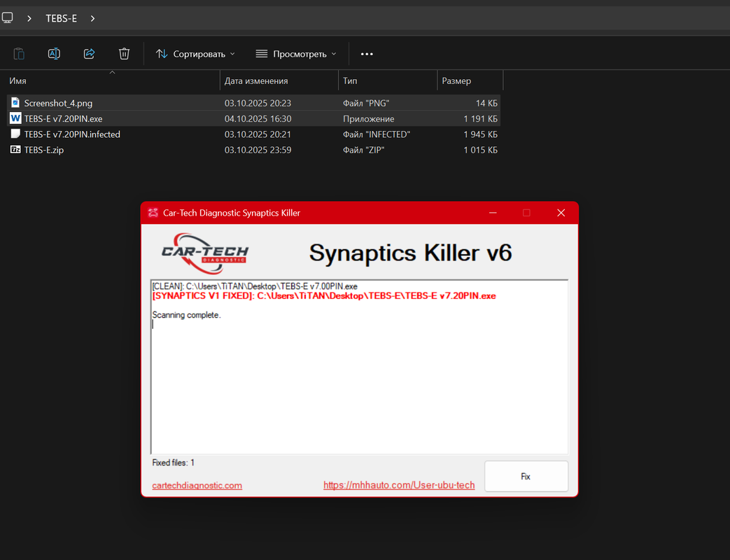
Task: Open the Сортировать sort dropdown
Action: coord(195,54)
